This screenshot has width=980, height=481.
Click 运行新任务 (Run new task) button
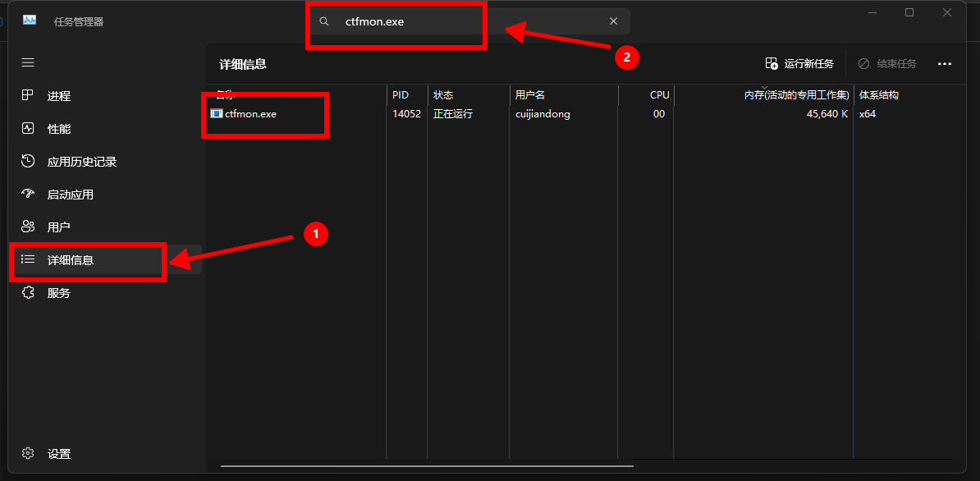799,64
